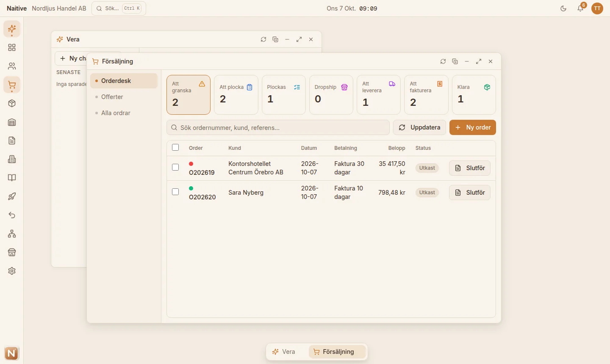Open the global Sök search box in the top bar

[x=119, y=8]
